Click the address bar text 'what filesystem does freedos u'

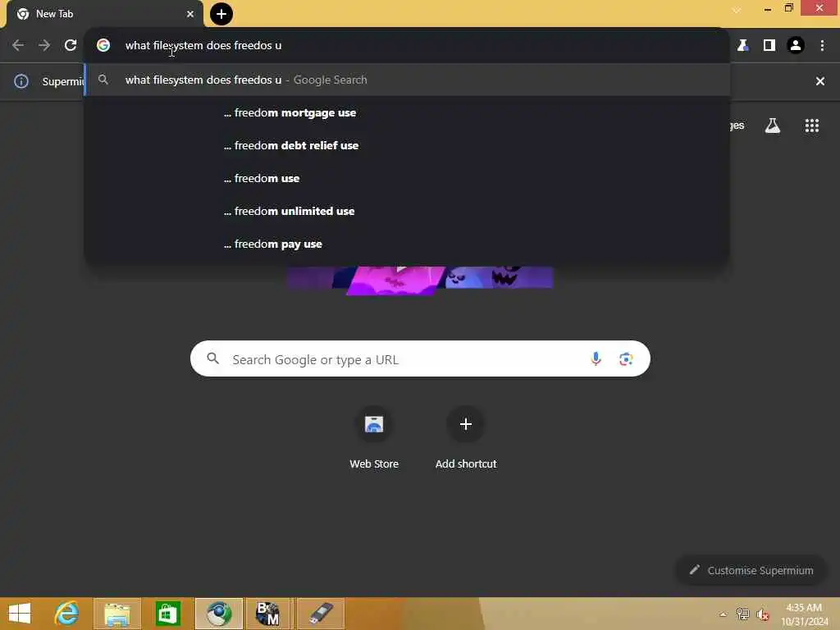203,46
